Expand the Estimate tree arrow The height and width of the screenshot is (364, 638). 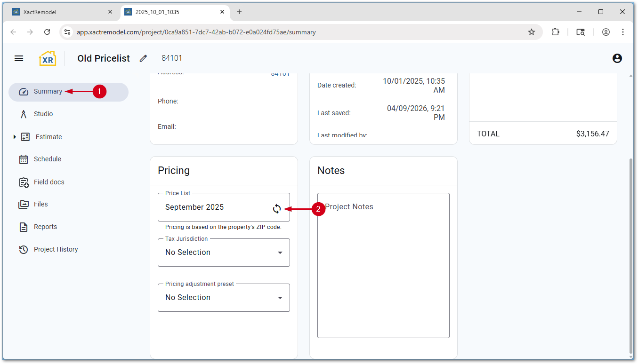click(x=15, y=137)
